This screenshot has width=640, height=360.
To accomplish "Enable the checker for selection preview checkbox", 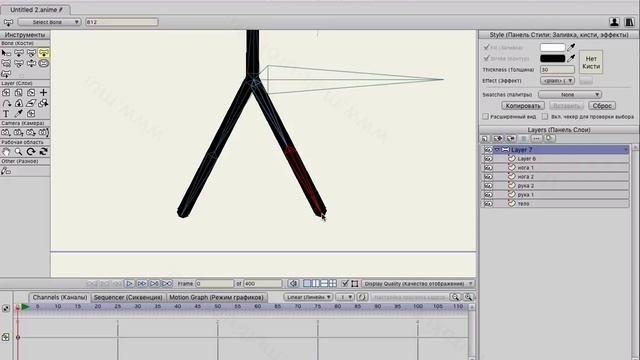I will [x=545, y=117].
